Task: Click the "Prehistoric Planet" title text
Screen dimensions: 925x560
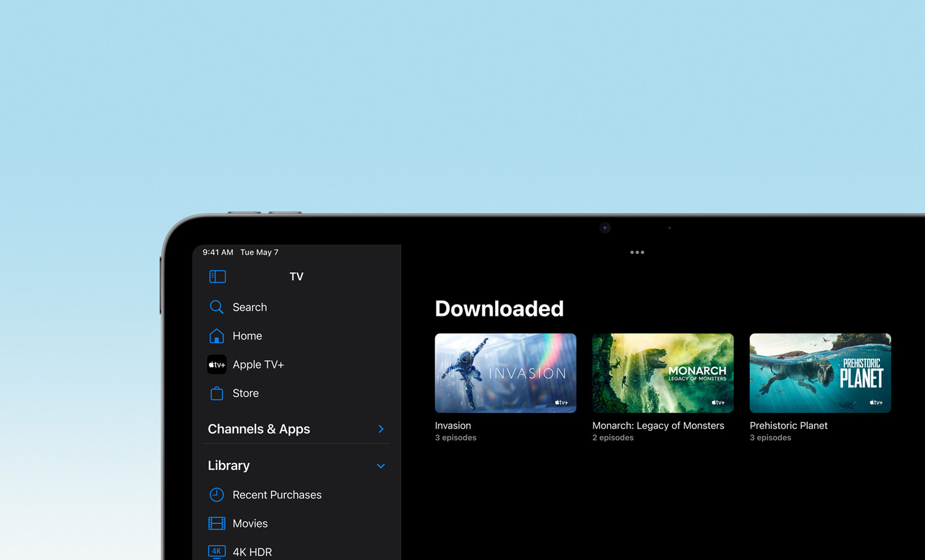Action: (789, 426)
